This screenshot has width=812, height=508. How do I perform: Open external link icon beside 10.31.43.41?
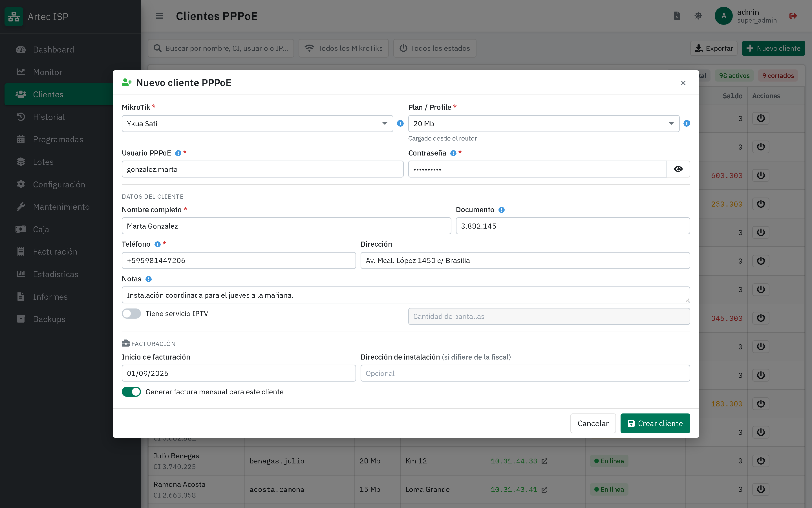(544, 490)
